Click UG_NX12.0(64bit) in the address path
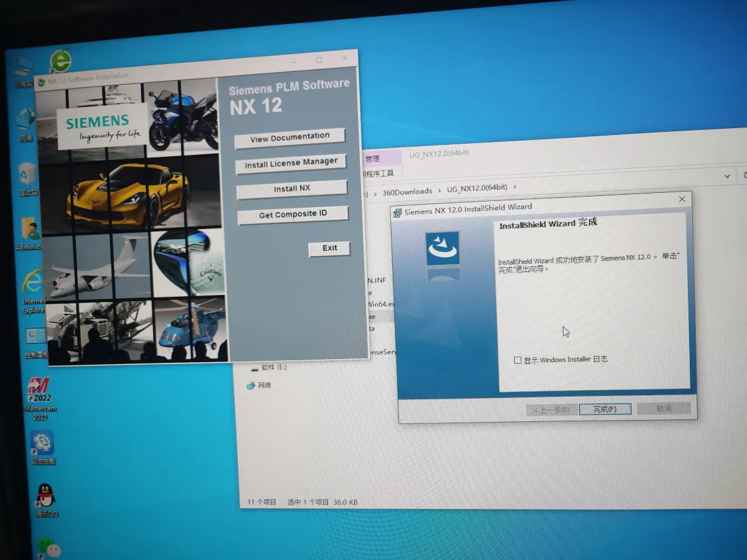Screen dimensions: 747x560 [x=477, y=188]
